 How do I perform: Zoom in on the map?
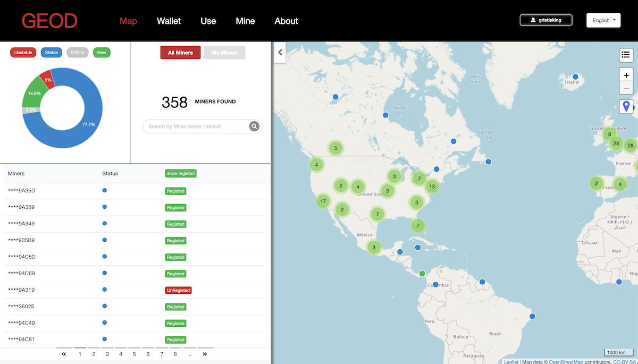[x=626, y=75]
